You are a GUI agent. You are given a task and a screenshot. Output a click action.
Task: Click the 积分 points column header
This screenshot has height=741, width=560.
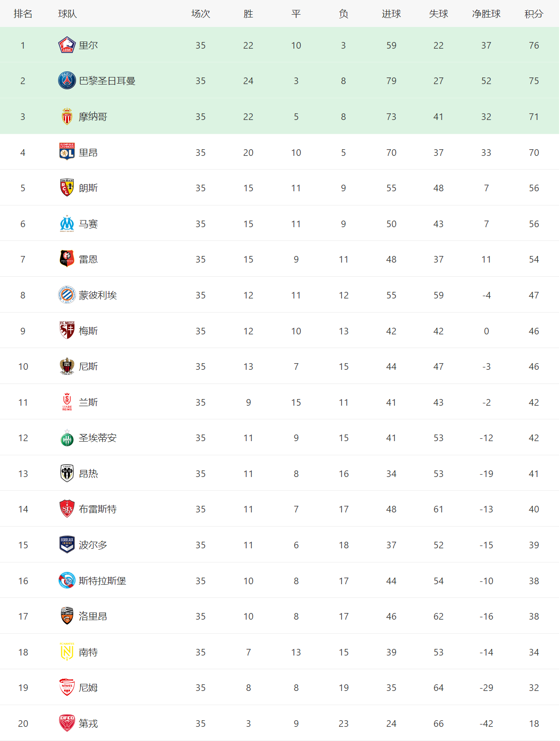[534, 14]
